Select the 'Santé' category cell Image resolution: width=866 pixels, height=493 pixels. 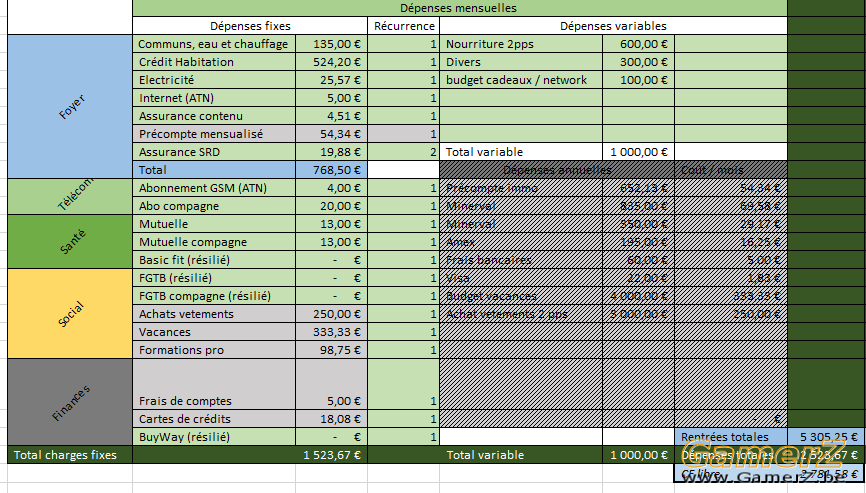[70, 242]
